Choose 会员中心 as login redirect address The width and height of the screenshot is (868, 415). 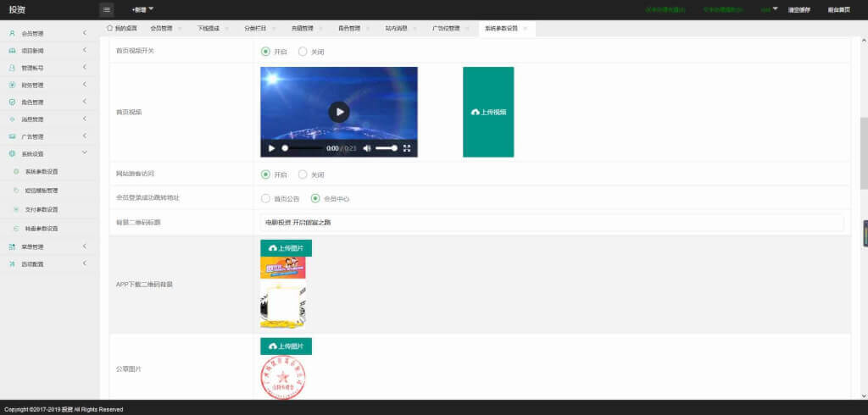(315, 198)
